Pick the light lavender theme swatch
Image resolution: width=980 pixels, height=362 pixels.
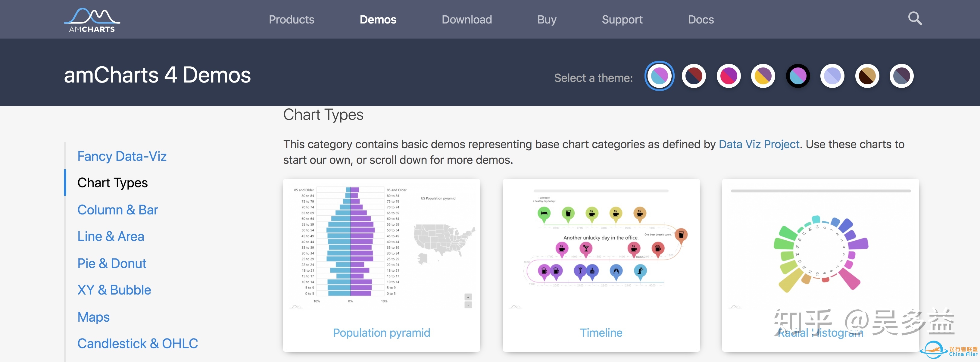pos(832,76)
